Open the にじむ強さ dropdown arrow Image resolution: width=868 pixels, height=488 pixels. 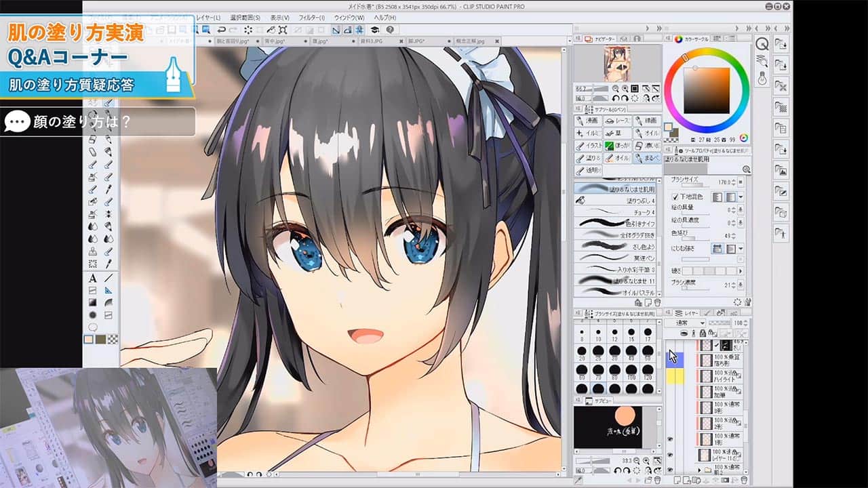pos(740,247)
